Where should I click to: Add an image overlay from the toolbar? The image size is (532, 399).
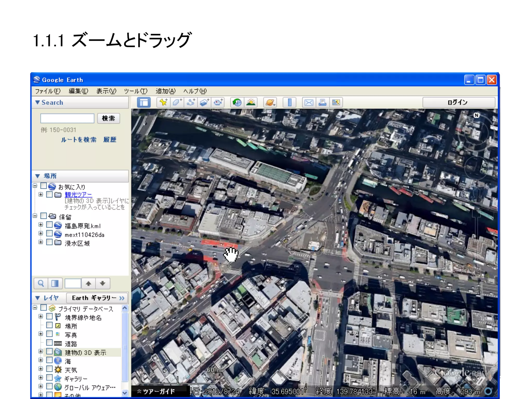coord(205,102)
